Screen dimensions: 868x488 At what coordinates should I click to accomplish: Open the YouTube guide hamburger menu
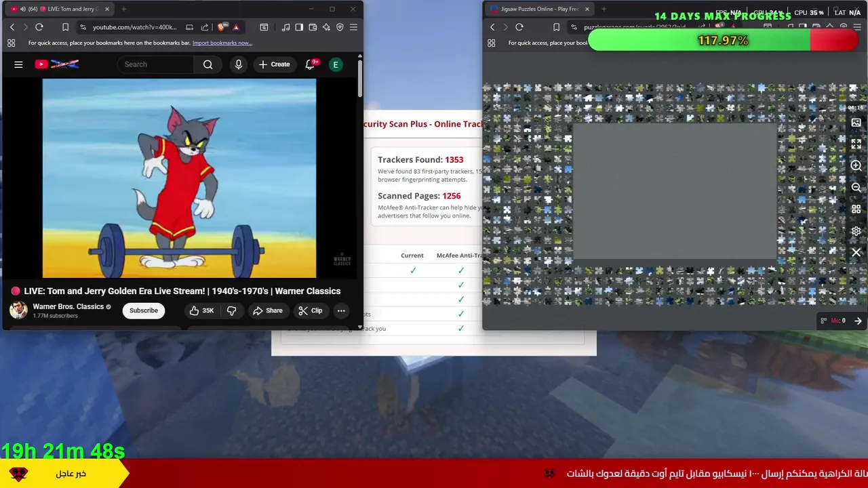pos(18,64)
